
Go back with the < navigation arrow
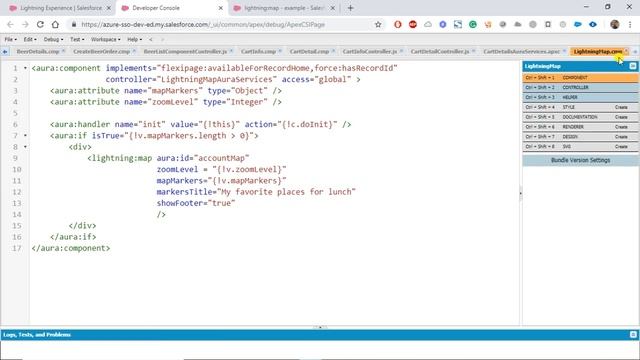(151, 40)
